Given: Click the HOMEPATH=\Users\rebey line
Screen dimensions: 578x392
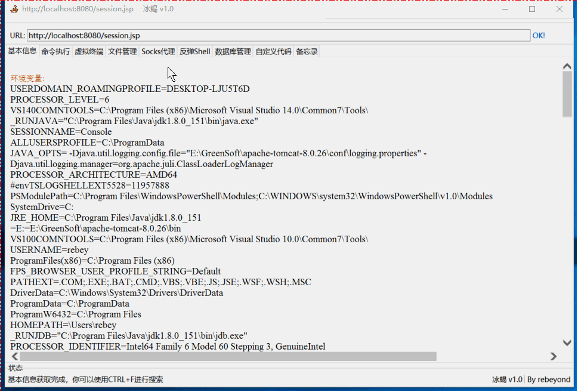Looking at the screenshot, I should coord(63,325).
